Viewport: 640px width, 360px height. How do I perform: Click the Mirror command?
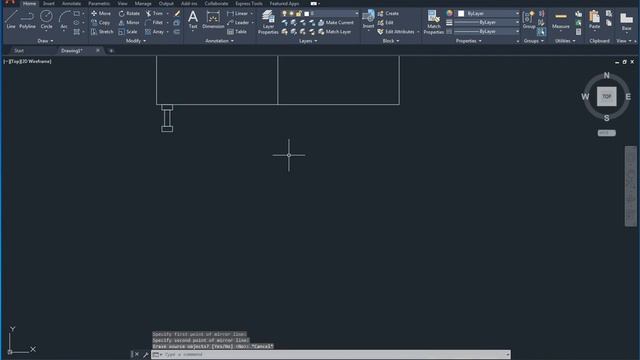click(x=129, y=22)
